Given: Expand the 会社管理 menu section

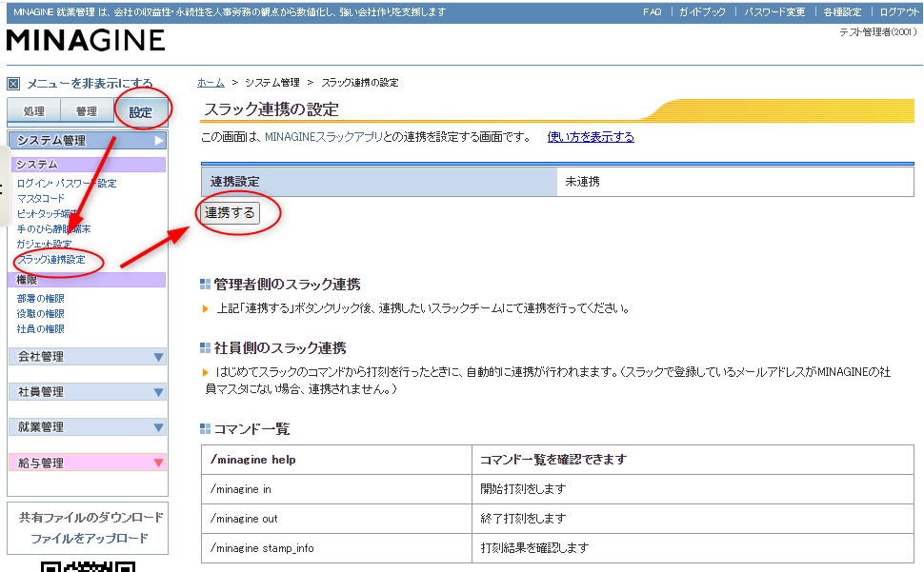Looking at the screenshot, I should pyautogui.click(x=88, y=357).
